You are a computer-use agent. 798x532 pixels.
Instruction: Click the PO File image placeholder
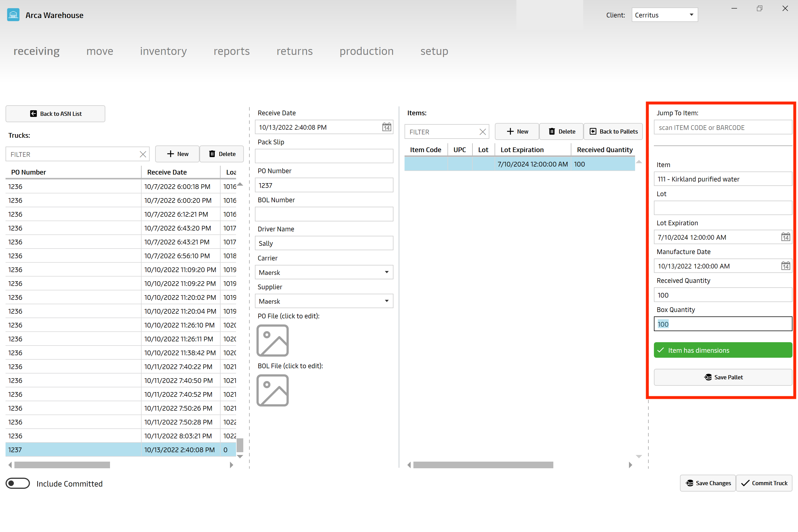[x=272, y=341]
